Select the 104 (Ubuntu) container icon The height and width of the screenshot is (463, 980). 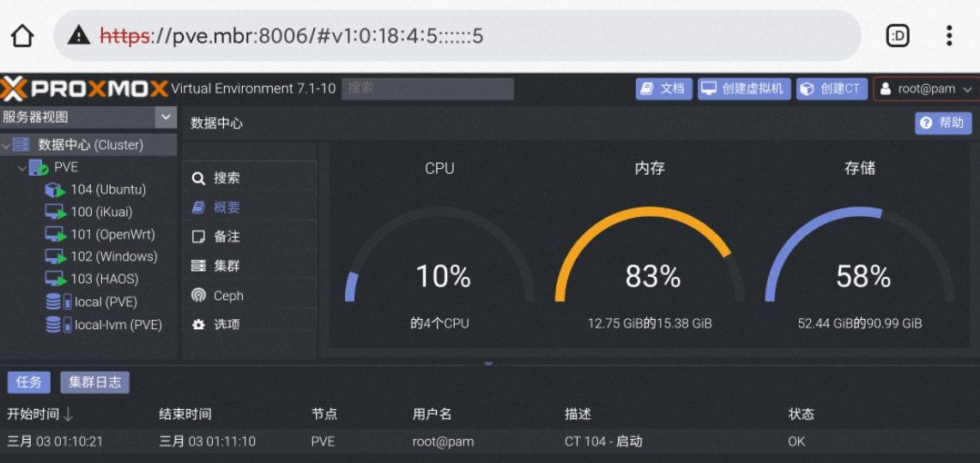[x=55, y=189]
